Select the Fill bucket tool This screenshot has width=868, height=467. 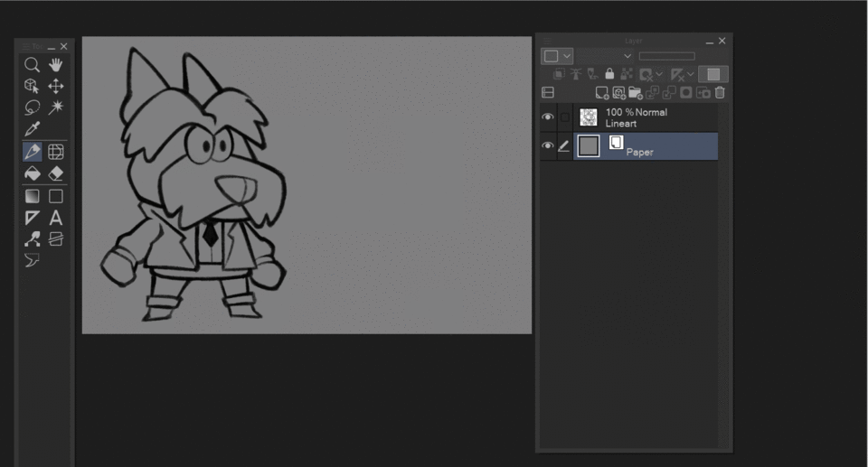[x=33, y=173]
